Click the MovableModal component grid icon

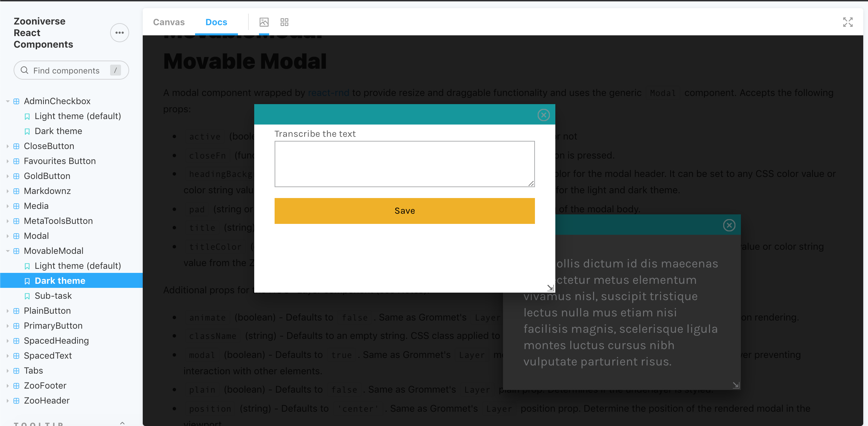coord(16,251)
